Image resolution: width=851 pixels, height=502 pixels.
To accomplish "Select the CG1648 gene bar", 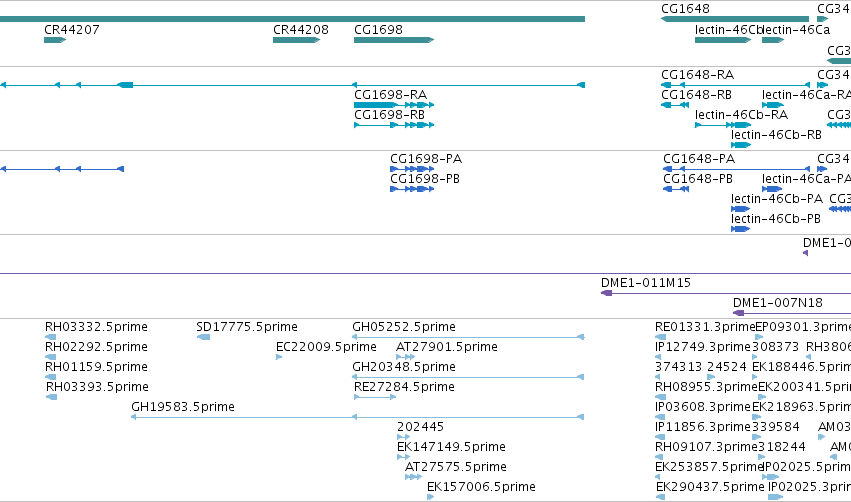I will (x=735, y=19).
